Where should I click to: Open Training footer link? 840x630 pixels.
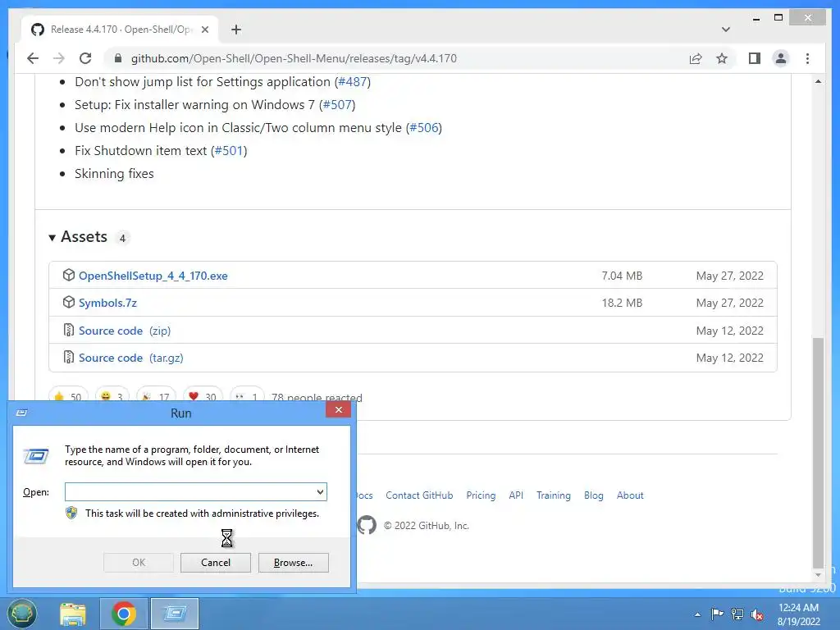[554, 495]
